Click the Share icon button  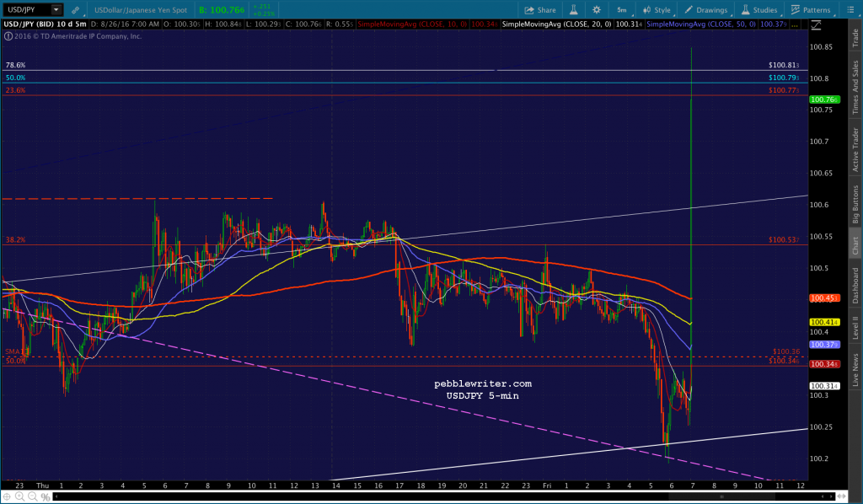click(x=540, y=10)
